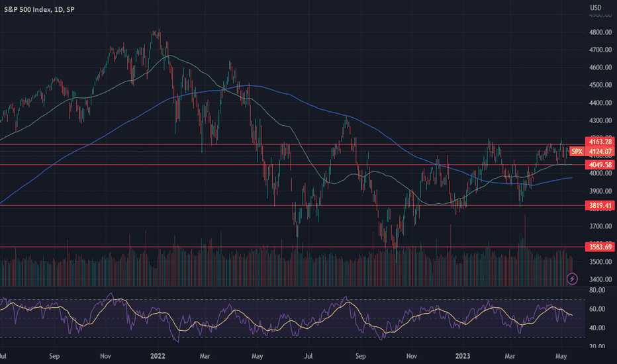617x364 pixels.
Task: Click the 4000.00 price axis value
Action: tap(600, 173)
